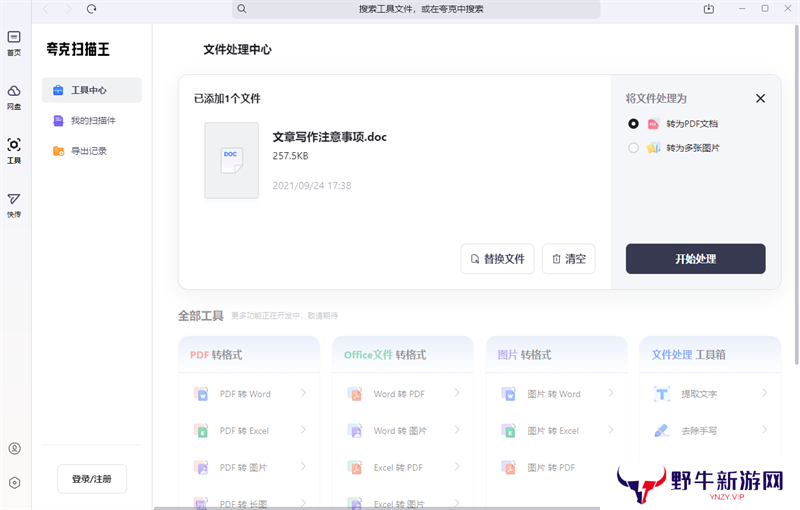Viewport: 800px width, 510px height.
Task: Click the Office文件 转格式 section header
Action: tap(385, 354)
